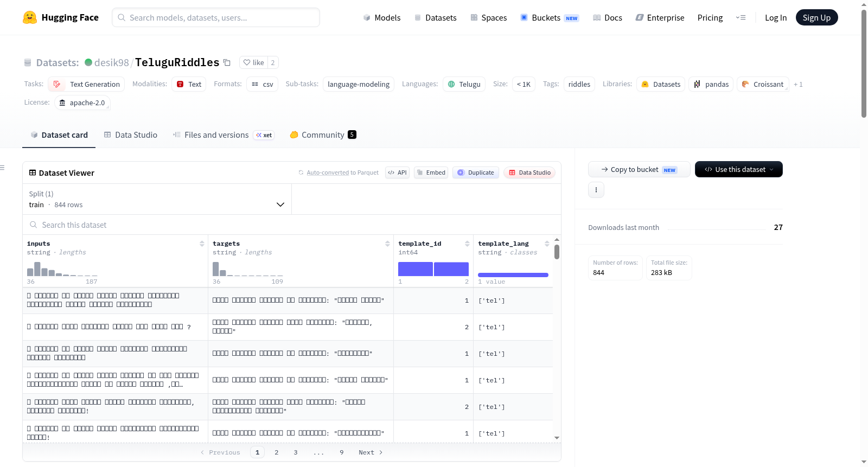This screenshot has height=467, width=868.
Task: Click the Telugu language tag
Action: click(464, 84)
